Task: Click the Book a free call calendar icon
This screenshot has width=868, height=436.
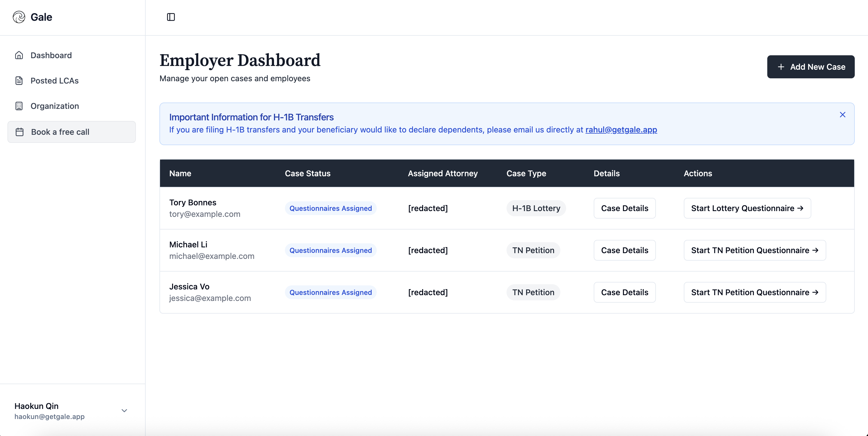Action: click(x=20, y=132)
